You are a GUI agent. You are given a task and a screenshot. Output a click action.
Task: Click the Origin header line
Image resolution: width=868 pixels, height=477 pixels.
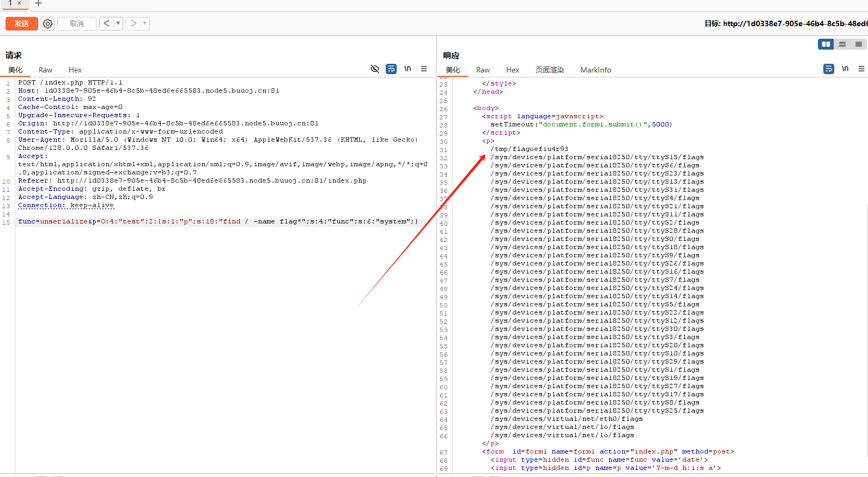[x=168, y=123]
